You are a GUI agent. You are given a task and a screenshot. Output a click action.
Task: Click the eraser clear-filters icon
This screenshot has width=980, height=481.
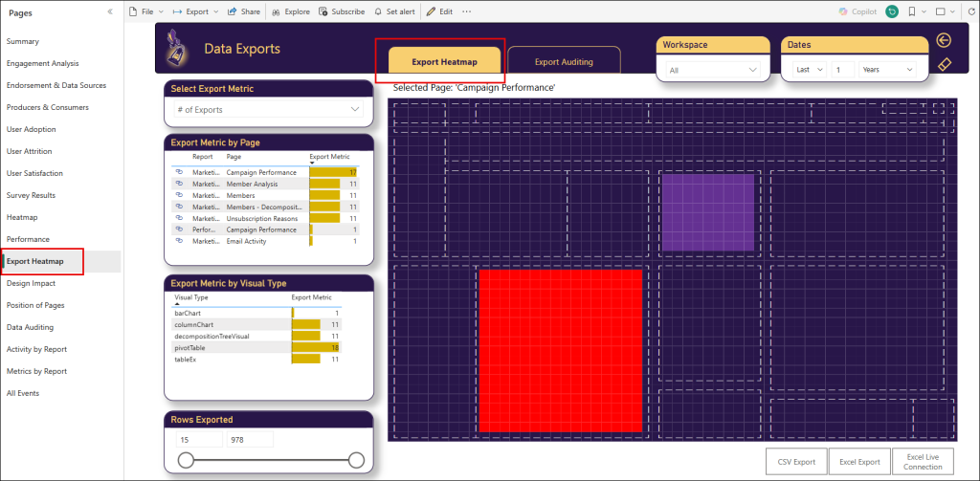point(944,64)
